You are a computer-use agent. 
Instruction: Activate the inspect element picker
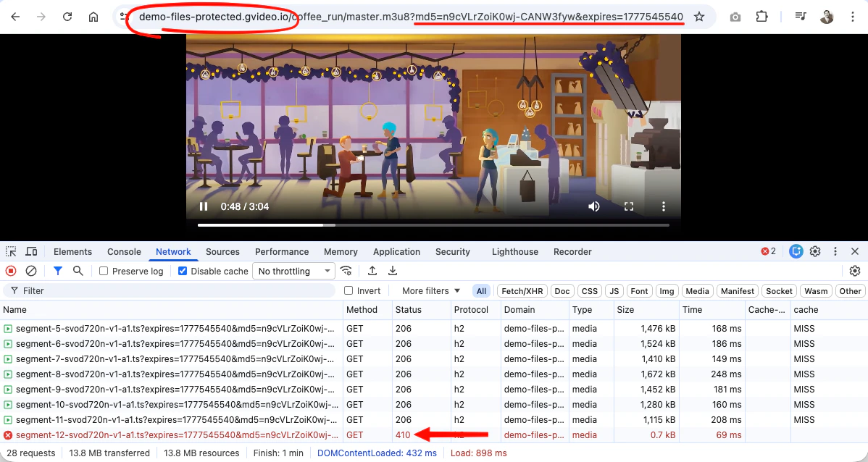11,252
